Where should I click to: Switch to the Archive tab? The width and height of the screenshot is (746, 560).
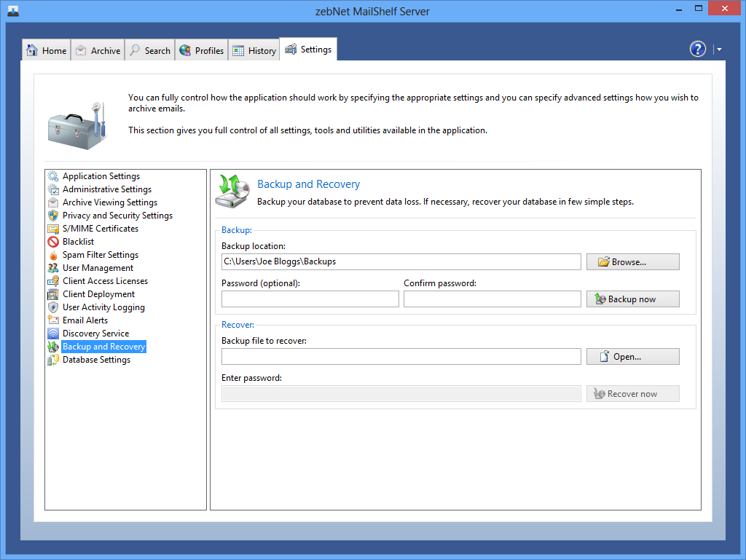point(98,50)
